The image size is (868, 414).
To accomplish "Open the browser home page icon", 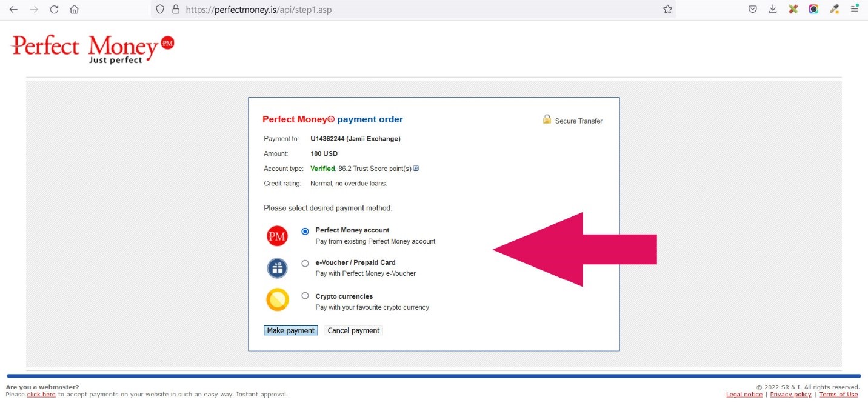I will [x=74, y=9].
